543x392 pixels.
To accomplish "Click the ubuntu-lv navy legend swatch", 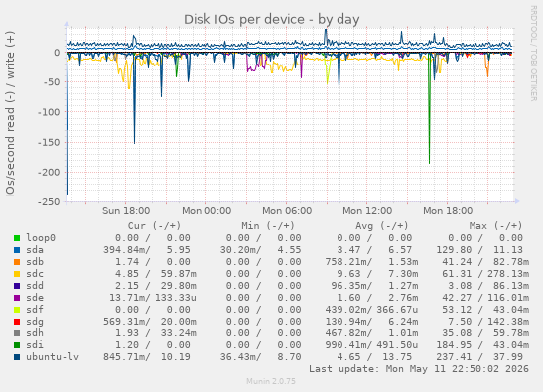I will pyautogui.click(x=17, y=357).
